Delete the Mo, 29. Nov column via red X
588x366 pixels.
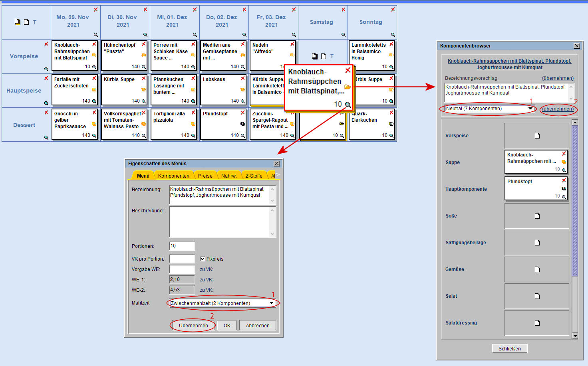(x=96, y=10)
